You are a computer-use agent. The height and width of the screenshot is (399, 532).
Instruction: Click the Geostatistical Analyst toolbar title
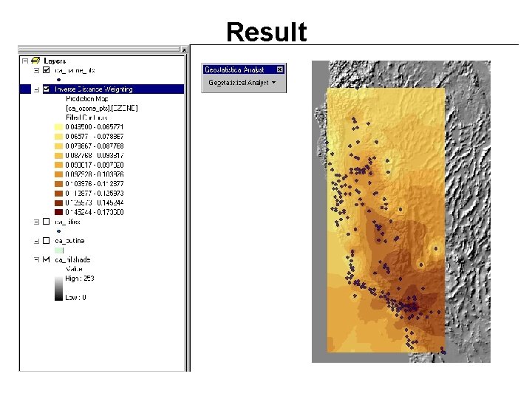(x=234, y=69)
